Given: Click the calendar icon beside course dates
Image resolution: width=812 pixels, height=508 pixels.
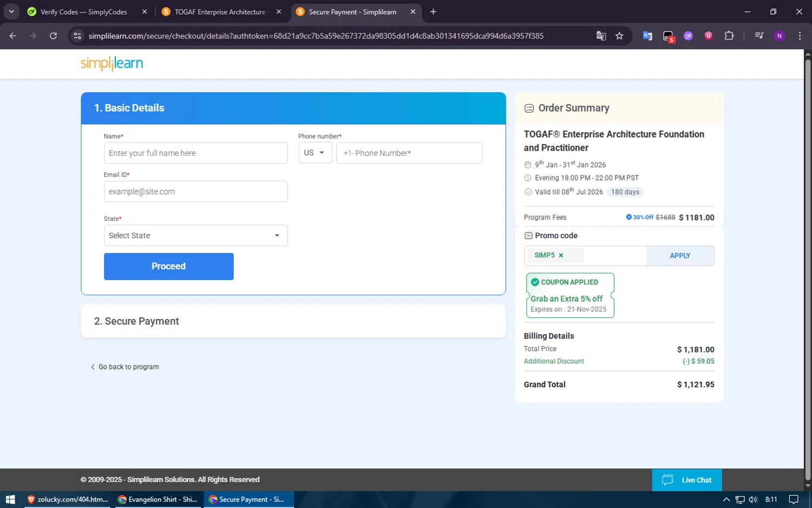Looking at the screenshot, I should click(x=528, y=165).
